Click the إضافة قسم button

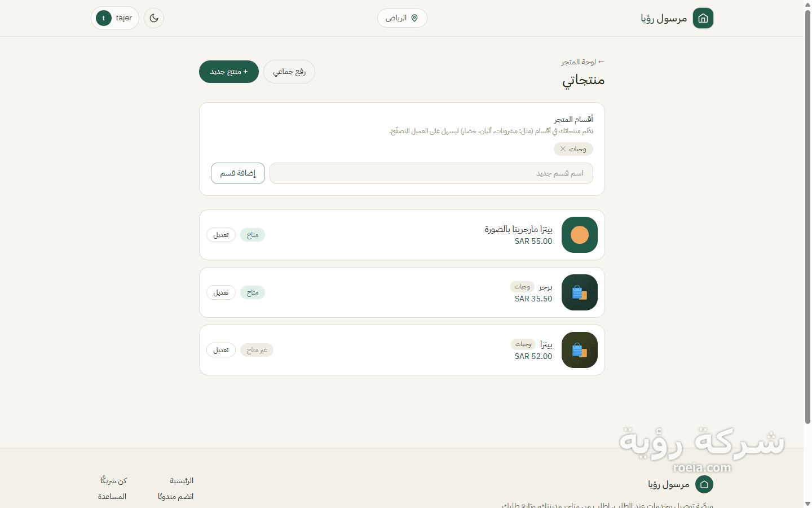point(238,173)
